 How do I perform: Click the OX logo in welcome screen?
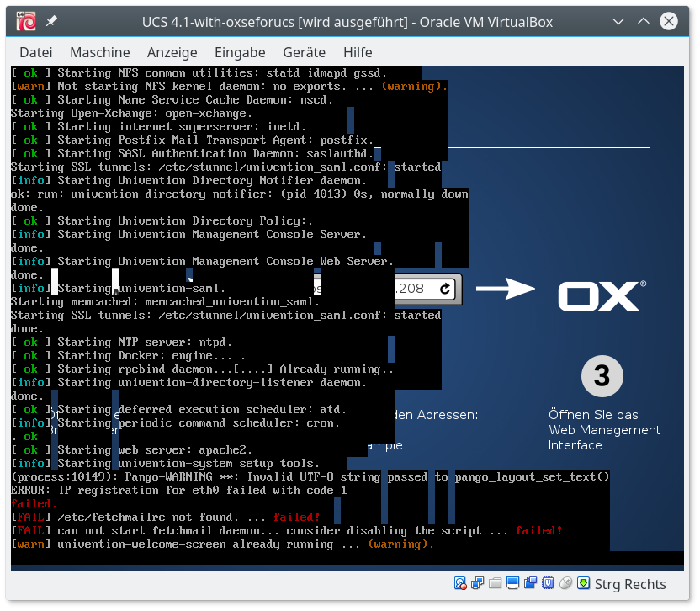[602, 295]
